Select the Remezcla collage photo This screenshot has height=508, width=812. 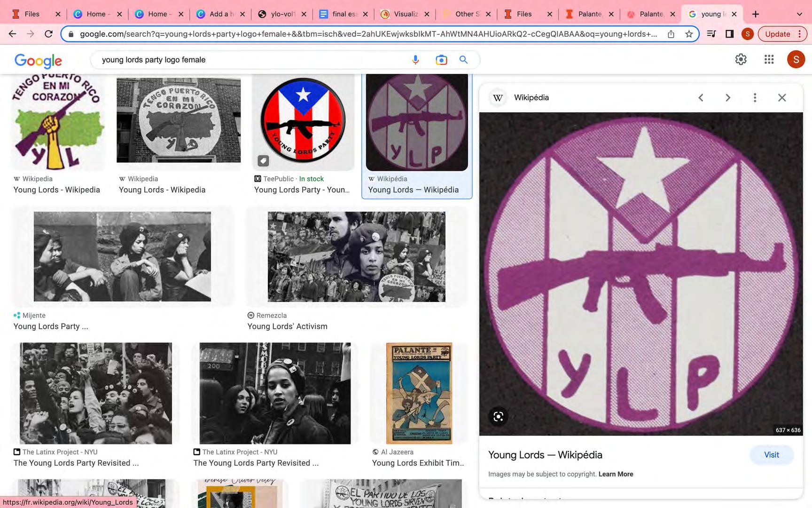coord(356,256)
